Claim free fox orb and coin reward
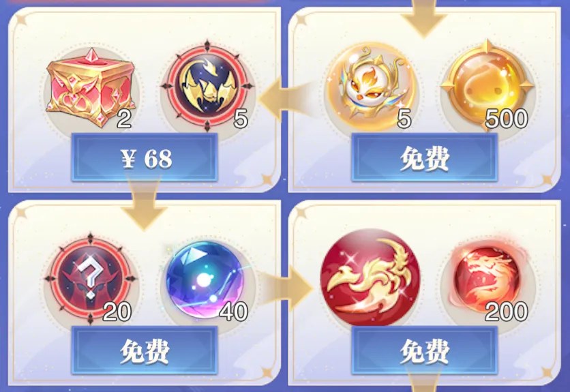The height and width of the screenshot is (392, 570). tap(425, 157)
